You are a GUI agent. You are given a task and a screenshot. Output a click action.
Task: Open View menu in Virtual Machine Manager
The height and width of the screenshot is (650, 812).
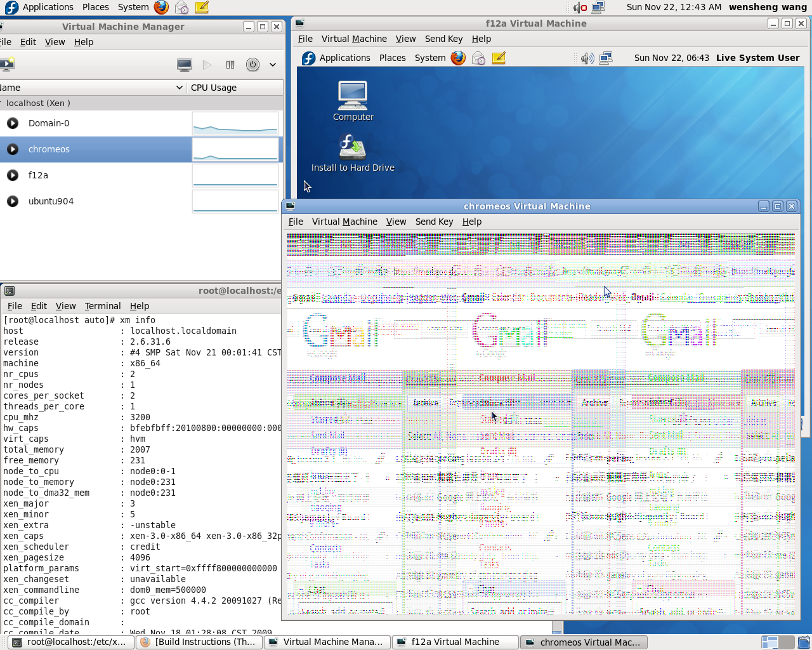click(x=55, y=42)
